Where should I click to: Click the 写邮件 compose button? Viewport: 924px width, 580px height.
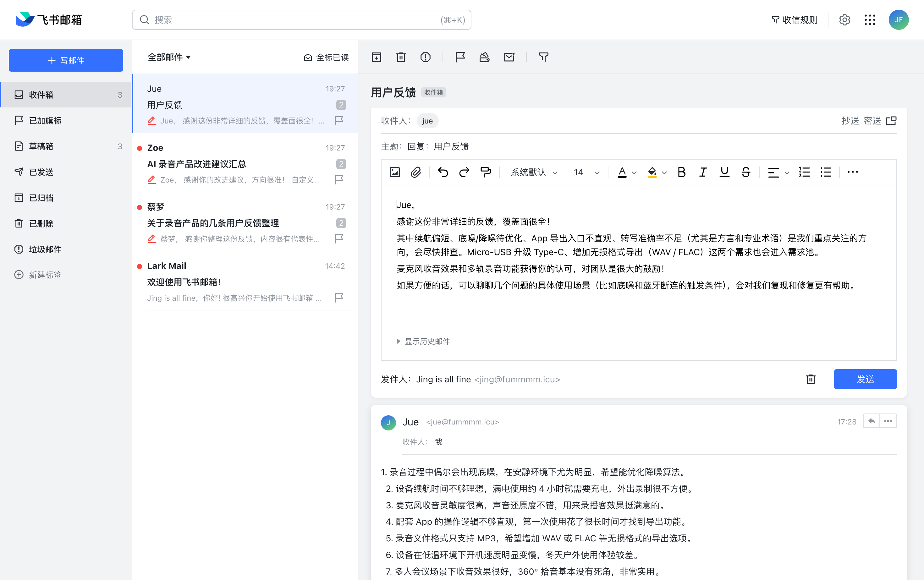(66, 60)
